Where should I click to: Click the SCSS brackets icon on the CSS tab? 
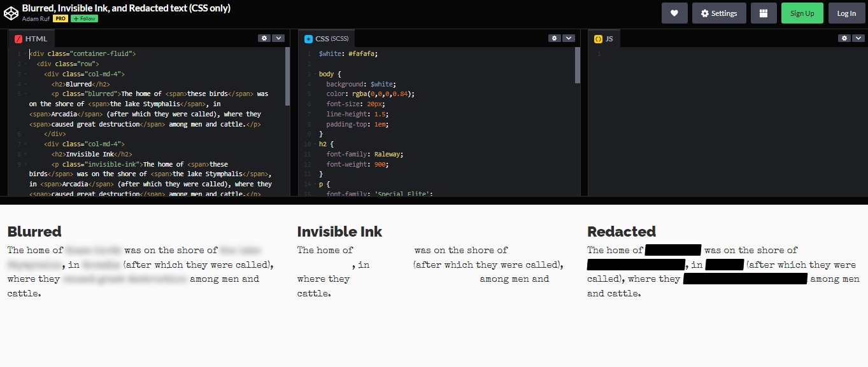tap(308, 38)
